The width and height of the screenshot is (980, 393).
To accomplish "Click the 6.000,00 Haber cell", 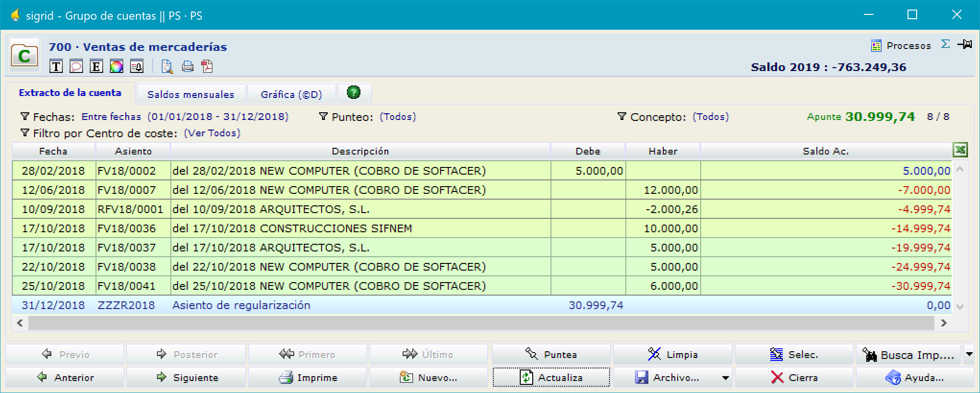I will point(663,286).
